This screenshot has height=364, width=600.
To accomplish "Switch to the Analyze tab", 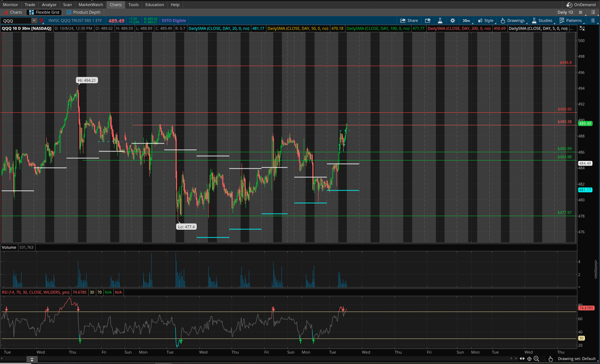I will point(49,4).
